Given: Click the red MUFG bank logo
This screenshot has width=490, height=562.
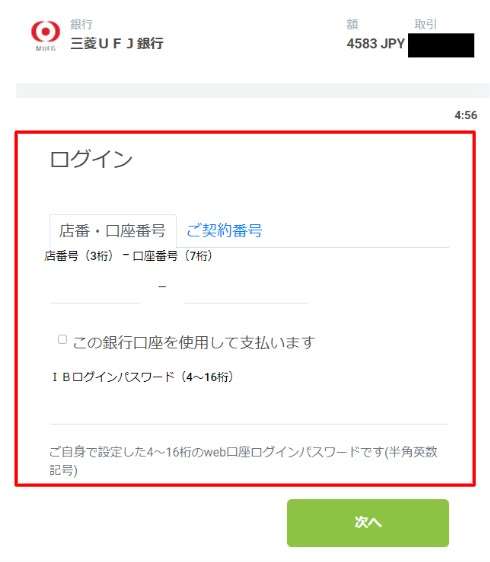Looking at the screenshot, I should click(46, 35).
